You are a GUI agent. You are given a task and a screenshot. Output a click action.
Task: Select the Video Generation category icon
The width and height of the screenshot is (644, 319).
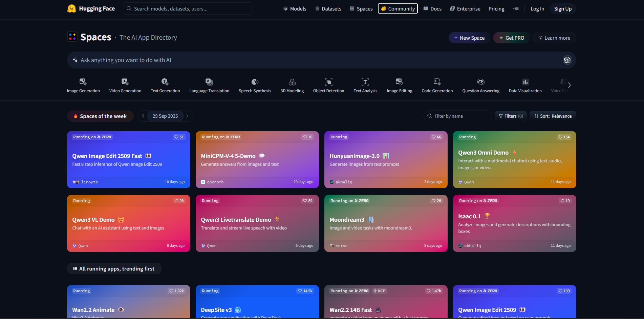point(125,82)
